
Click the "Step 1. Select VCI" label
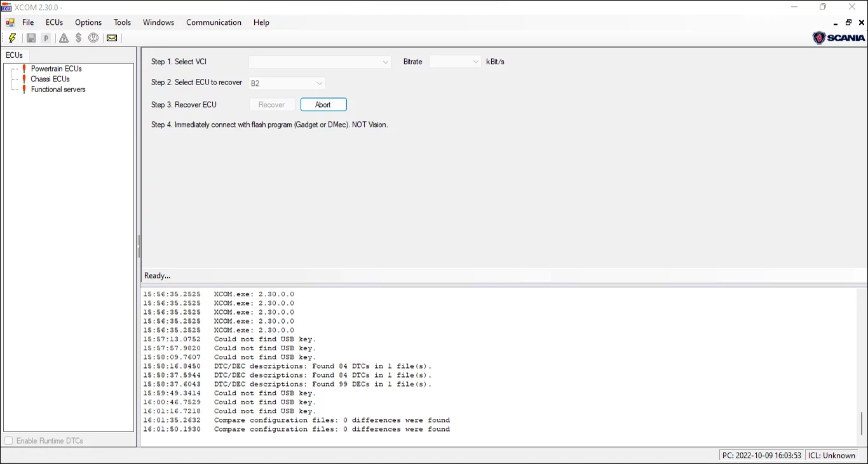click(179, 62)
